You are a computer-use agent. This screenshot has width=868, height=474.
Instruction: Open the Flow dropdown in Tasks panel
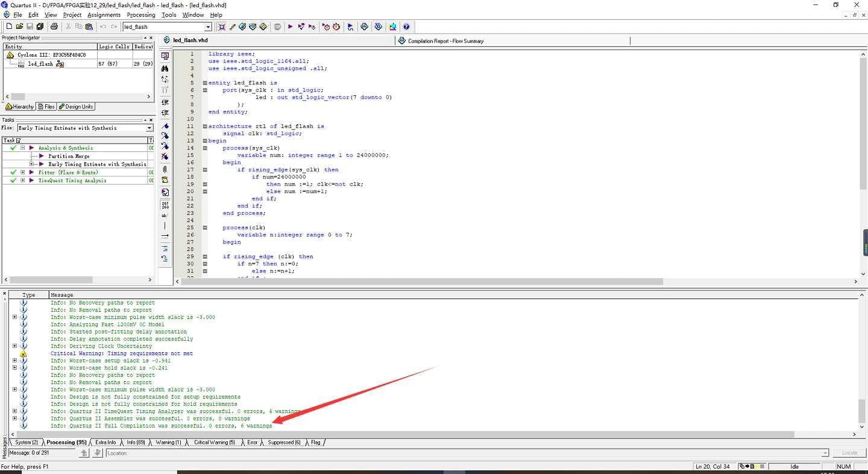tap(149, 128)
